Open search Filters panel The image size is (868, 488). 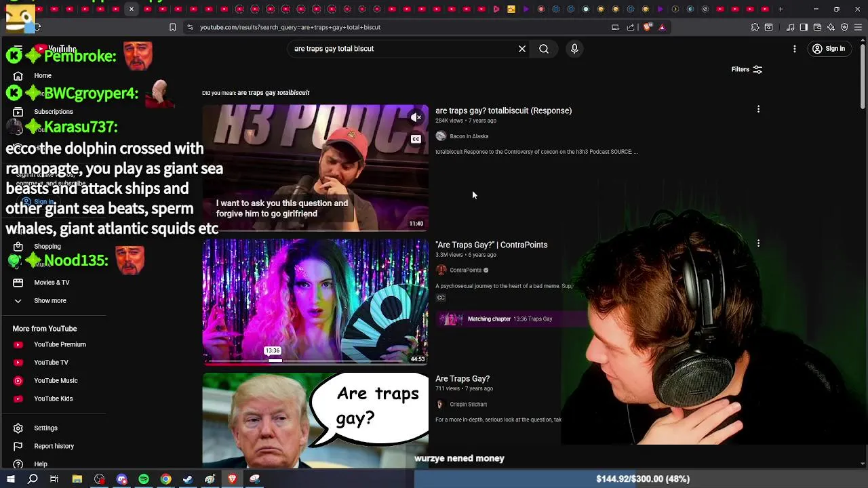(x=747, y=69)
